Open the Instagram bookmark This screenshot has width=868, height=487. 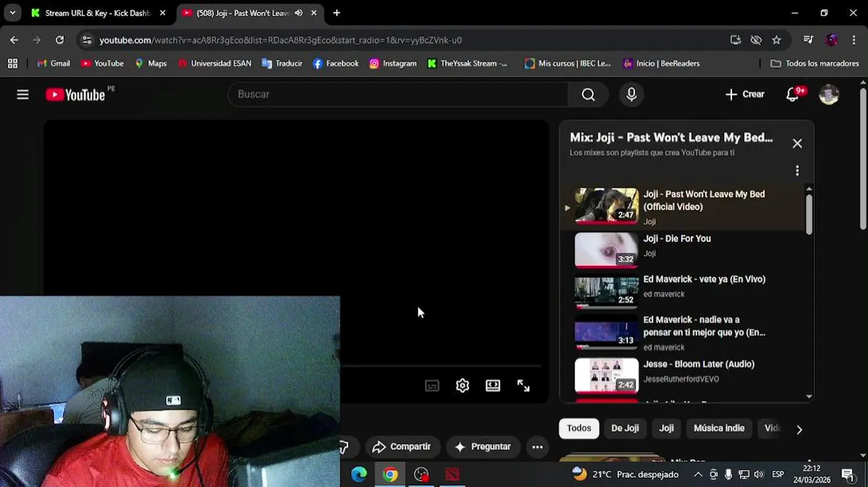click(393, 64)
